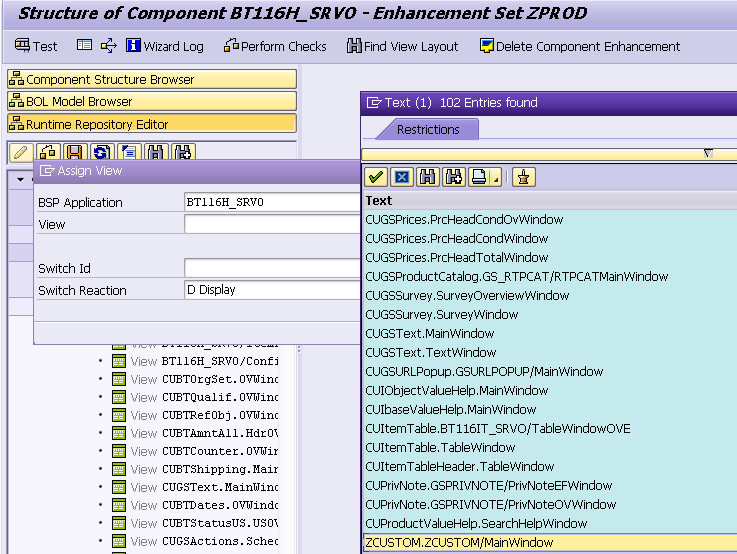This screenshot has height=554, width=737.
Task: Click the table list icon next to Test
Action: (84, 46)
